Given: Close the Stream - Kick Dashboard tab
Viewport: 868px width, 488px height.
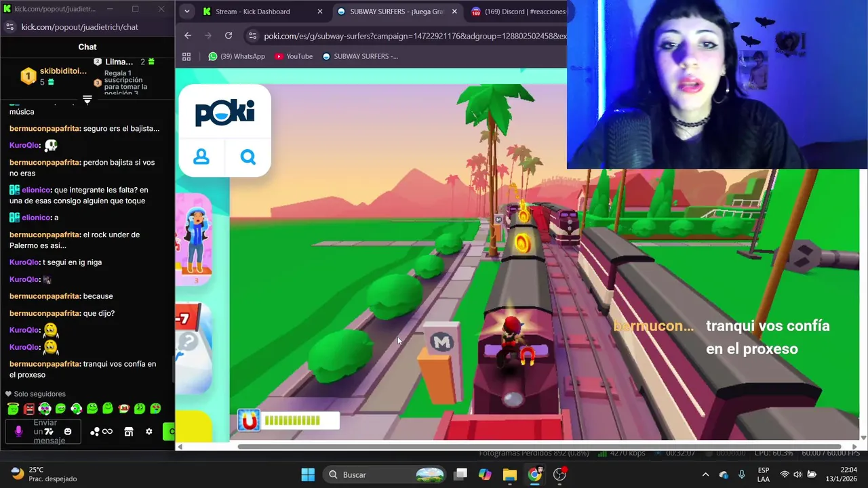Looking at the screenshot, I should tap(320, 12).
